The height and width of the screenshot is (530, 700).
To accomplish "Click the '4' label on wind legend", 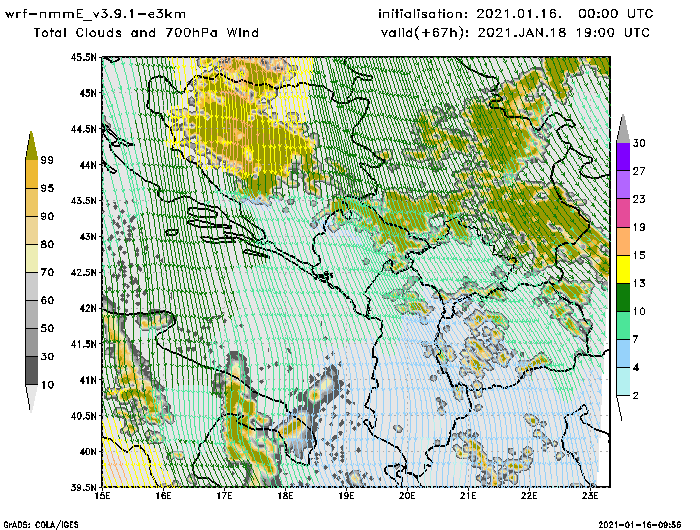I will coord(636,367).
